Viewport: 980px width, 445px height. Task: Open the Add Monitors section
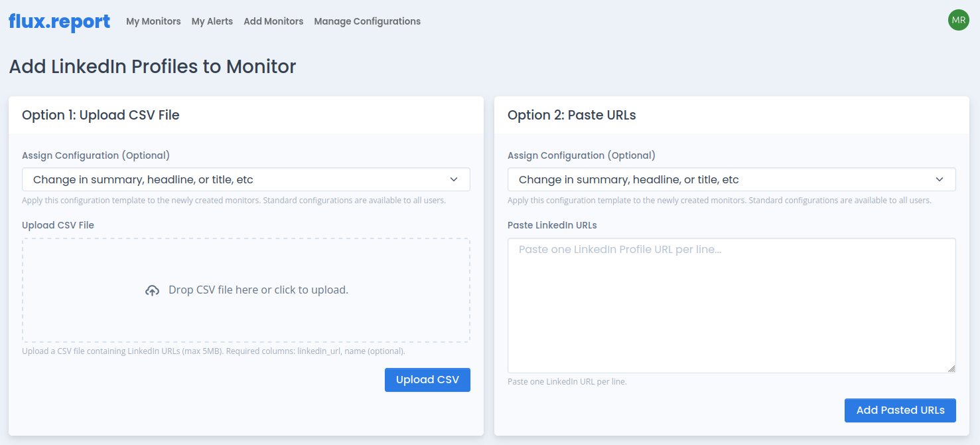coord(273,21)
